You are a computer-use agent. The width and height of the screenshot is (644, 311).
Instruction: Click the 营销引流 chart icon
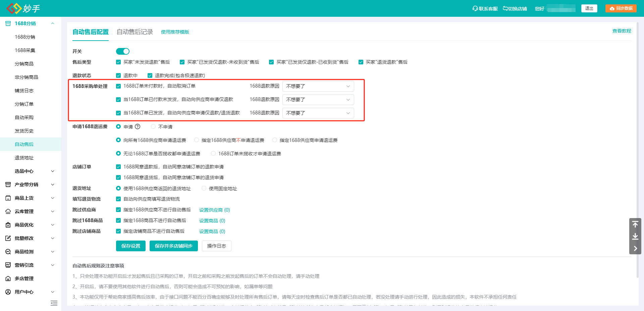click(x=8, y=265)
